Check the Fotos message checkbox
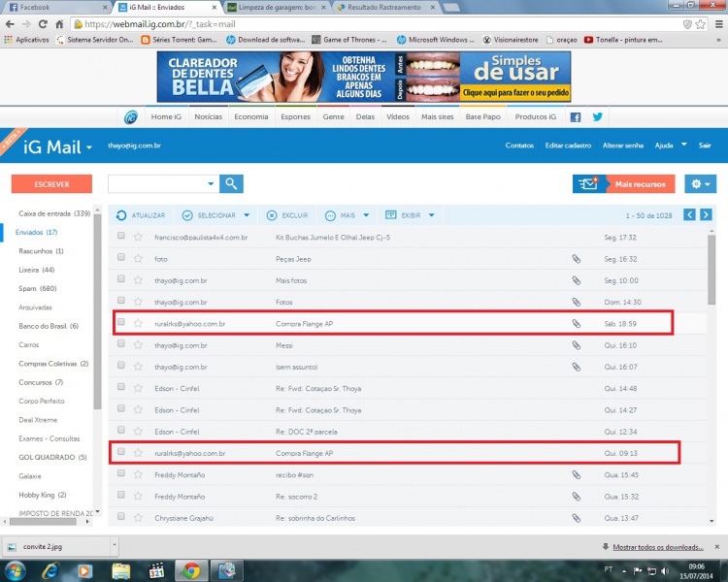The width and height of the screenshot is (728, 582). click(120, 301)
